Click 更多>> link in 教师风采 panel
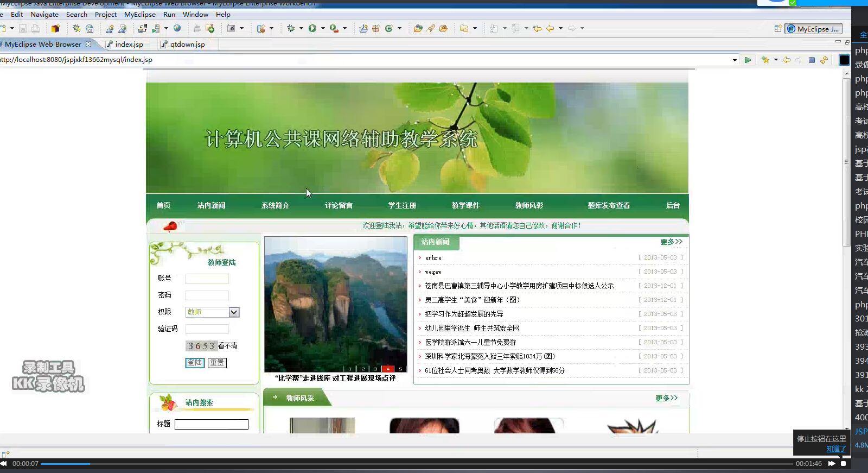Image resolution: width=868 pixels, height=473 pixels. coord(666,398)
